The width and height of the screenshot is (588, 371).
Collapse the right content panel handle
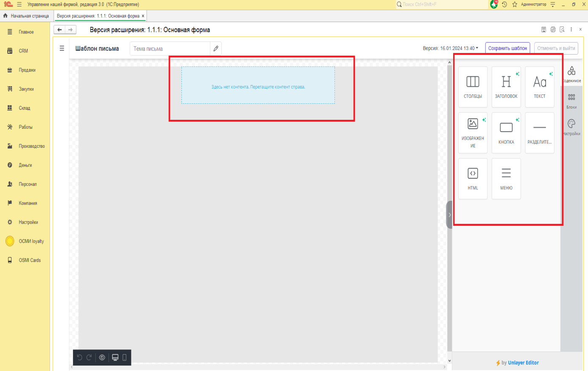click(x=449, y=215)
